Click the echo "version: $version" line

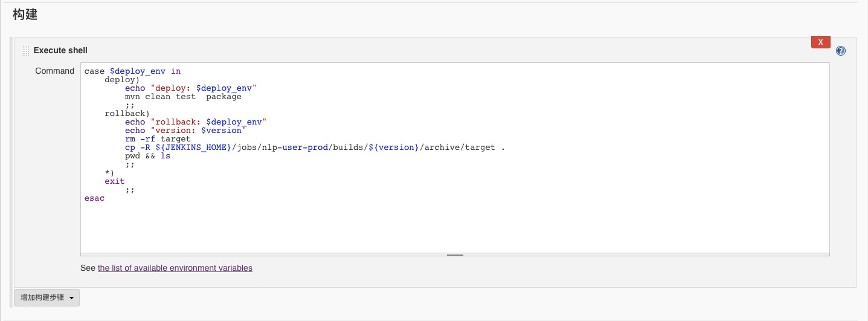(186, 131)
